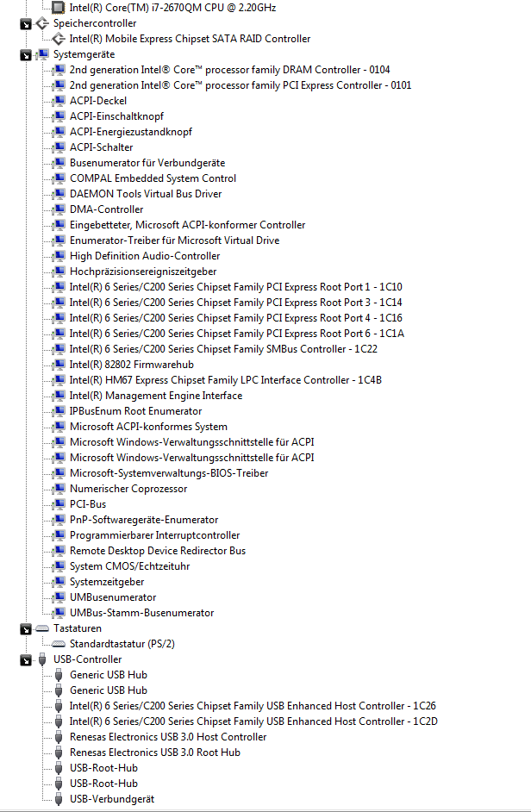Click the first Generic USB Hub icon

(x=58, y=675)
